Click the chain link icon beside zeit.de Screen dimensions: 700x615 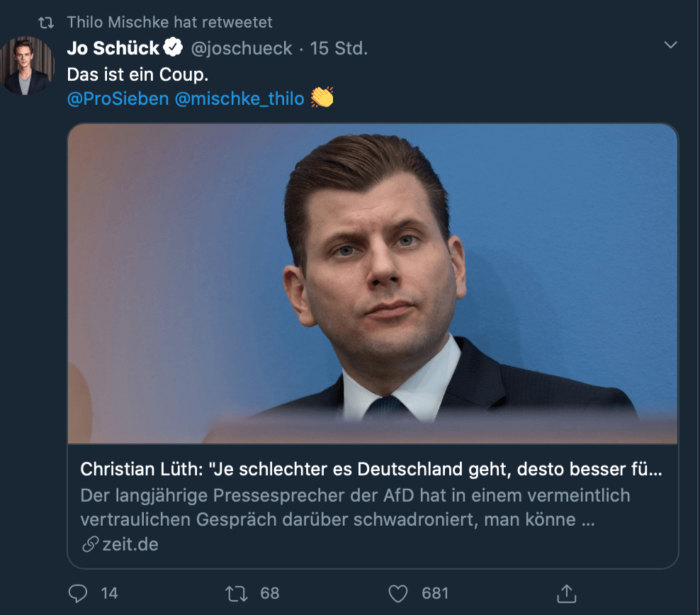(x=90, y=544)
